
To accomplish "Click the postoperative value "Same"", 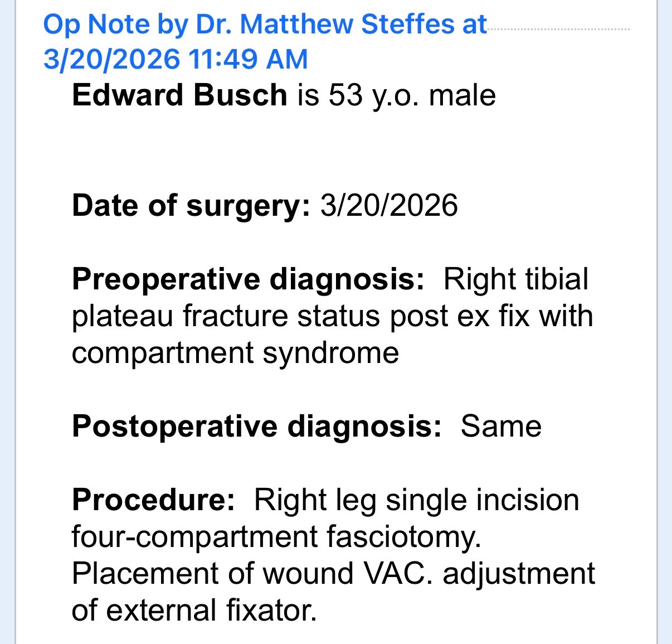I will click(x=501, y=426).
